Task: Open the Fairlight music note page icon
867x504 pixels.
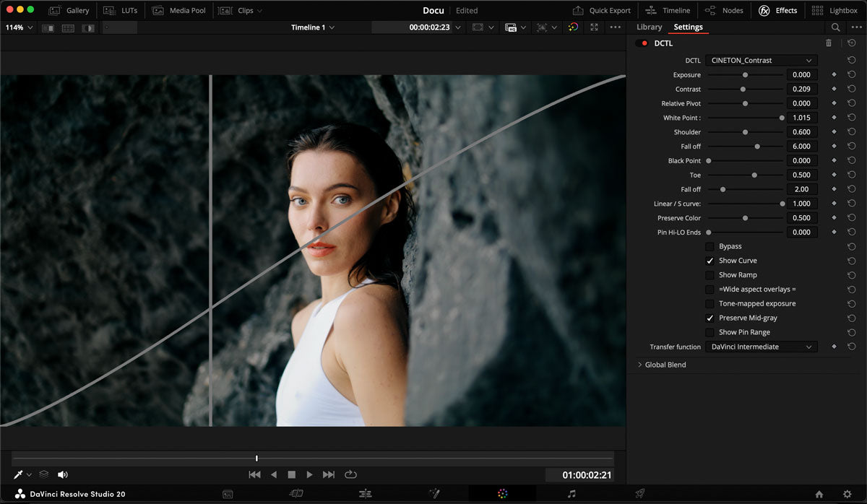Action: (x=571, y=494)
